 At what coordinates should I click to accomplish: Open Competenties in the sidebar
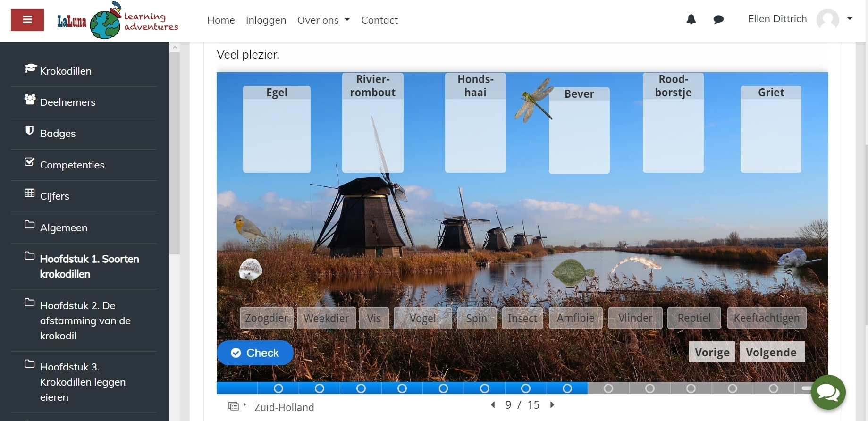coord(72,165)
